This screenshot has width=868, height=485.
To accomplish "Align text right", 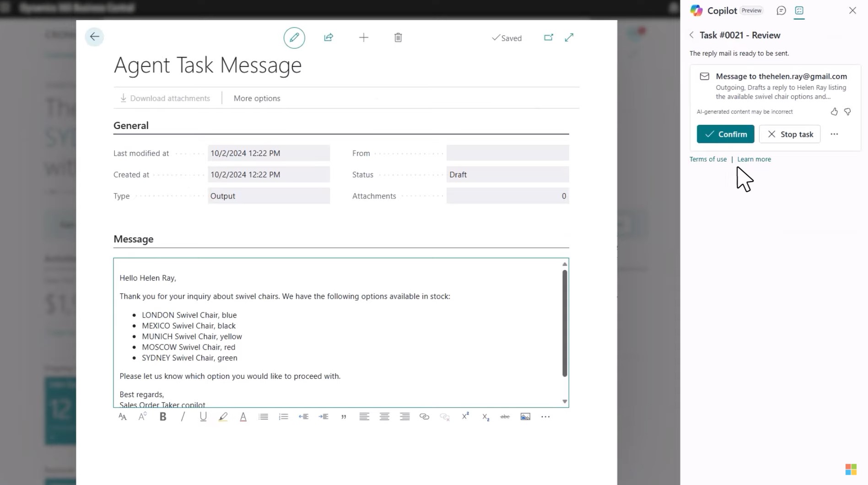I will pyautogui.click(x=404, y=417).
